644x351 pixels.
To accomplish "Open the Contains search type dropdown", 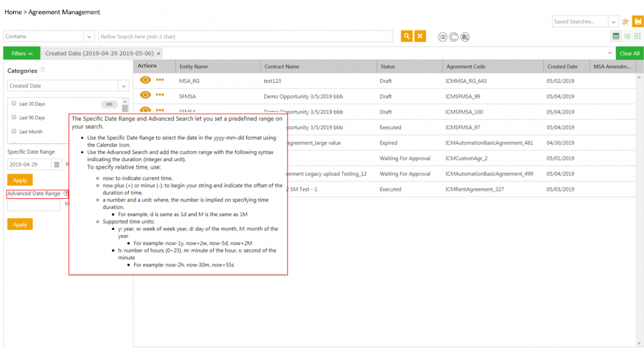I will tap(89, 36).
